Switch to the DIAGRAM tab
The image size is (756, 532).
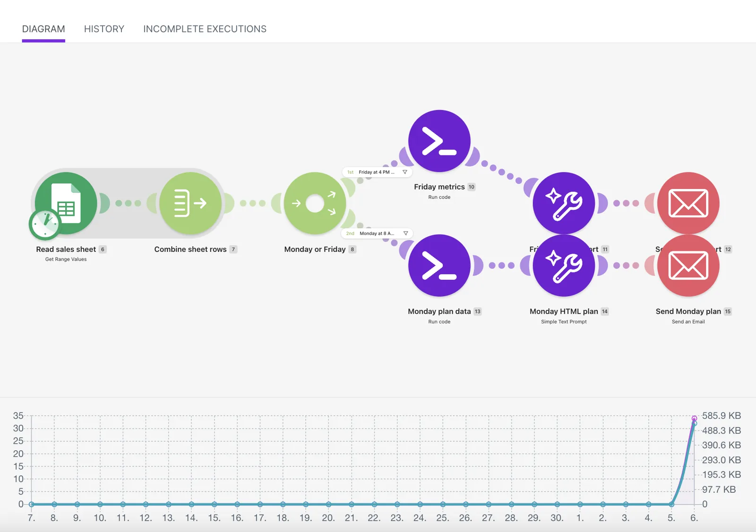pyautogui.click(x=43, y=29)
